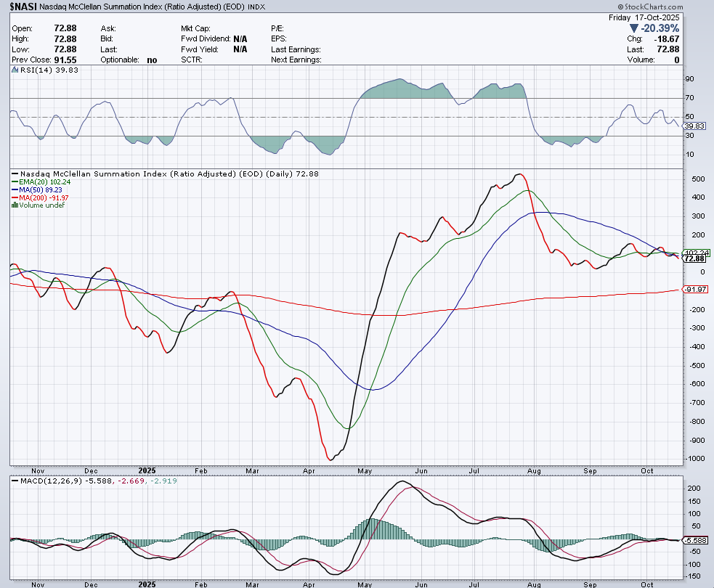Click the Friday 17-Oct-2025 date

(x=644, y=17)
